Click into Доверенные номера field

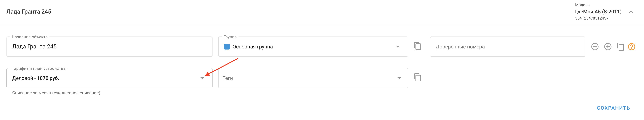507,47
